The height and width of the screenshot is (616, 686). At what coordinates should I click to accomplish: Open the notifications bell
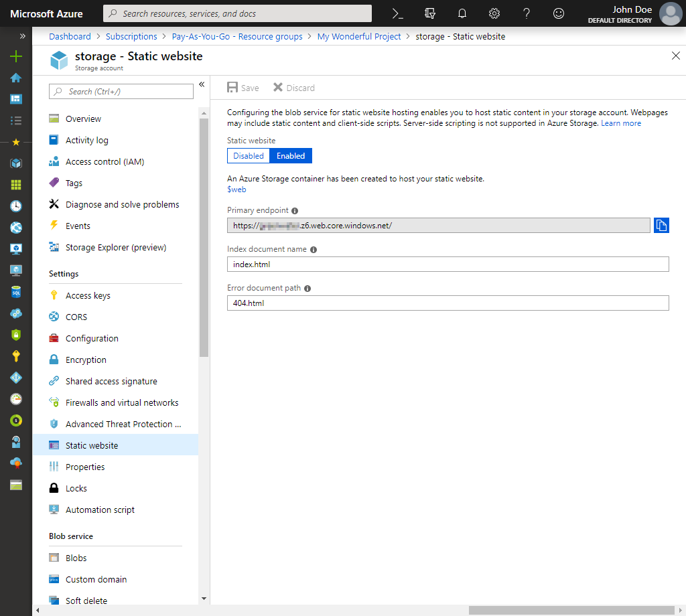tap(462, 13)
